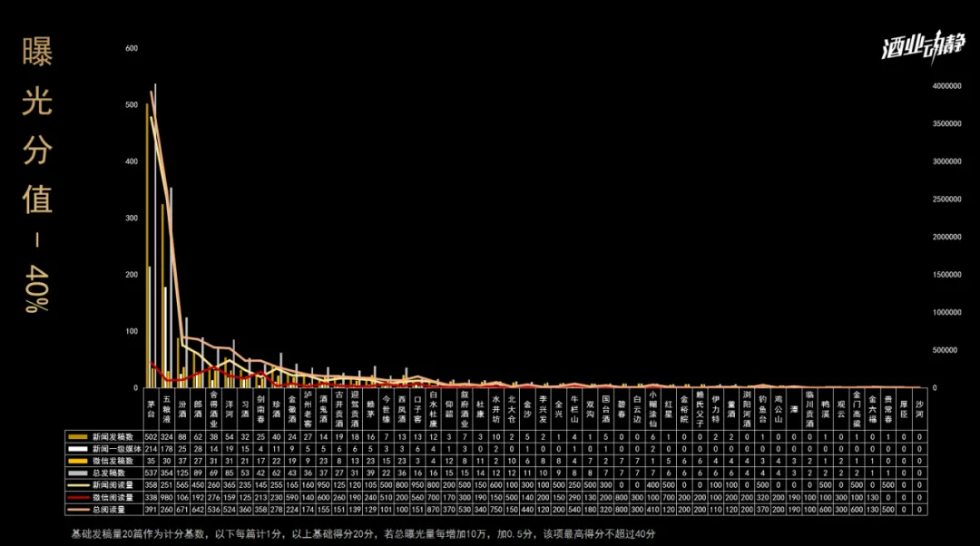Screen dimensions: 980x546
Task: Click the 仰韶 column header
Action: [449, 409]
